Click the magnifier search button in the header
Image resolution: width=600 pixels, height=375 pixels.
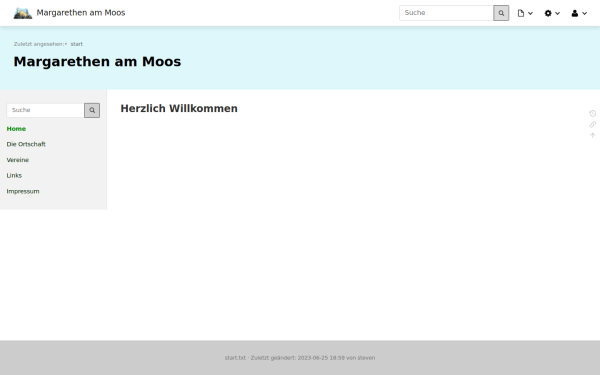501,13
